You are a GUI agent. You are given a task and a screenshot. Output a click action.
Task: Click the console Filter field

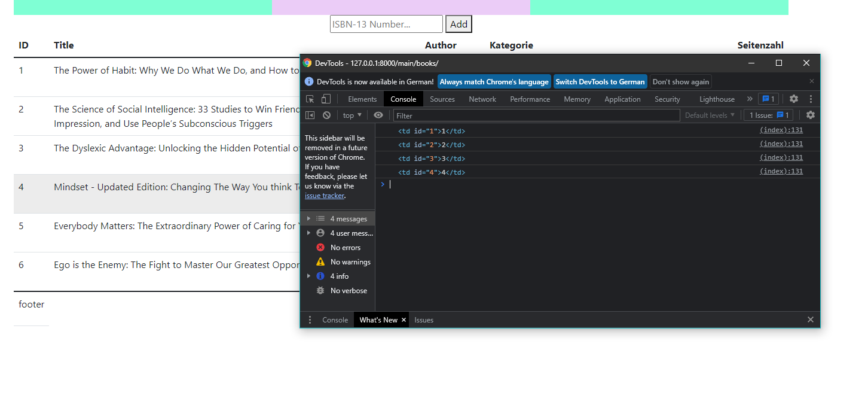(x=536, y=115)
